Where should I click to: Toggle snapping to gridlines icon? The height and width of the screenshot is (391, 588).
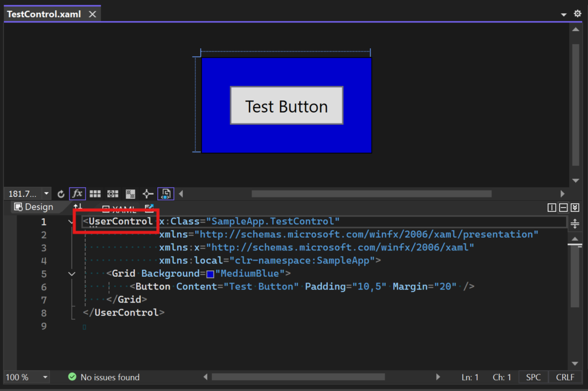tap(113, 194)
